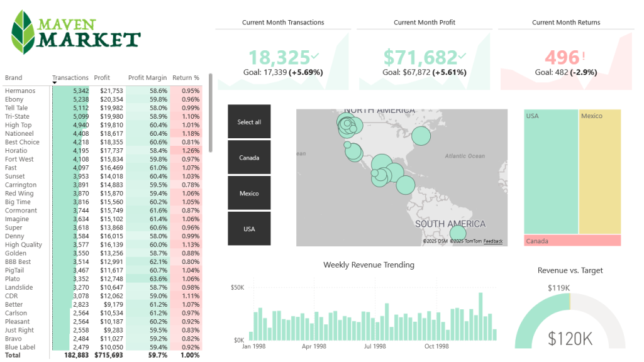Sort table by Brand column header
Screen dimensions: 644x362
14,78
